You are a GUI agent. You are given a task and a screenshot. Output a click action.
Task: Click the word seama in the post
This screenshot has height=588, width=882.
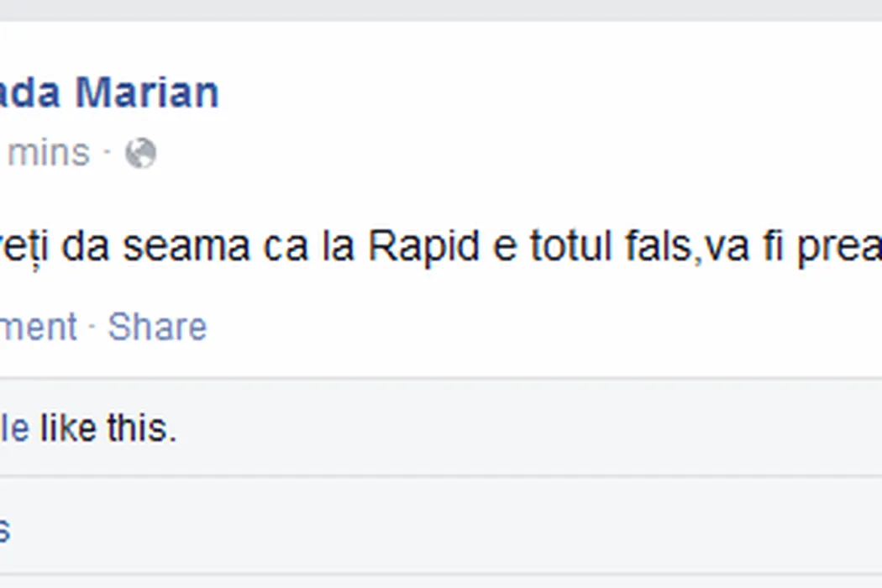point(186,247)
